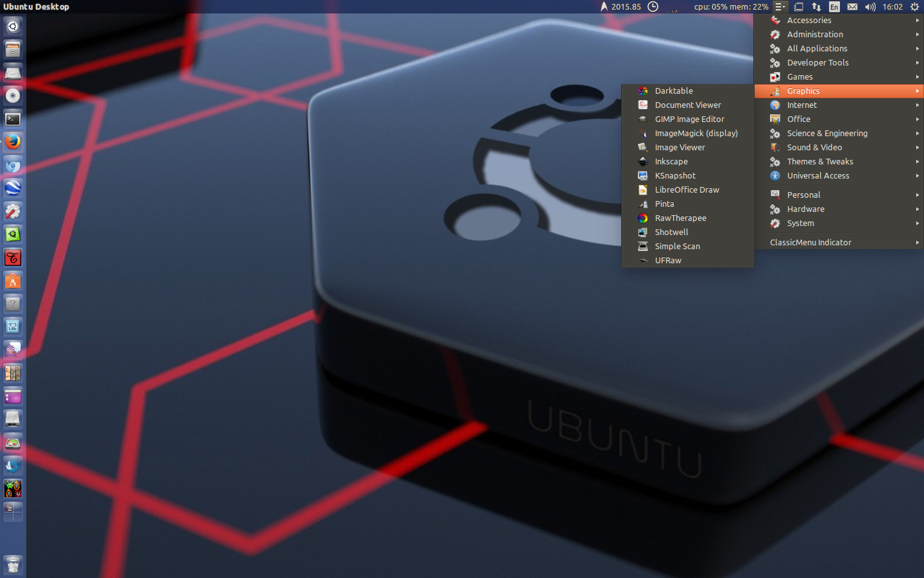Open Files manager from the launcher
The height and width of the screenshot is (578, 924).
click(13, 49)
